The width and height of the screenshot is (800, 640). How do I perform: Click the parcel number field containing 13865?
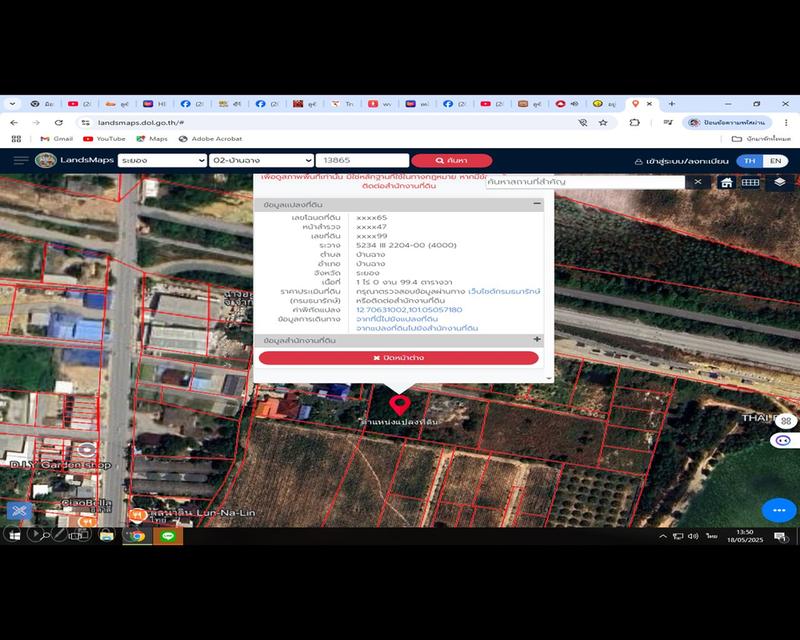pyautogui.click(x=362, y=160)
